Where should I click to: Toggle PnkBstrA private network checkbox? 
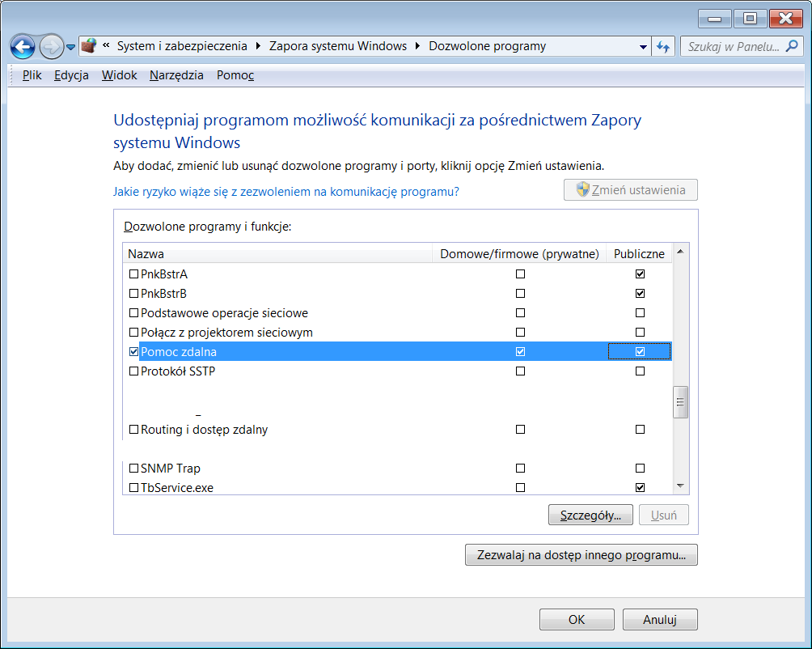[x=521, y=274]
